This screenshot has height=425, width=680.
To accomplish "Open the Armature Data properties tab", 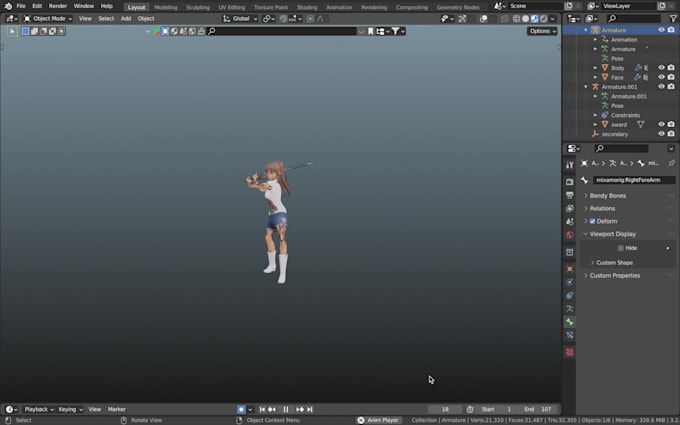I will pyautogui.click(x=569, y=309).
